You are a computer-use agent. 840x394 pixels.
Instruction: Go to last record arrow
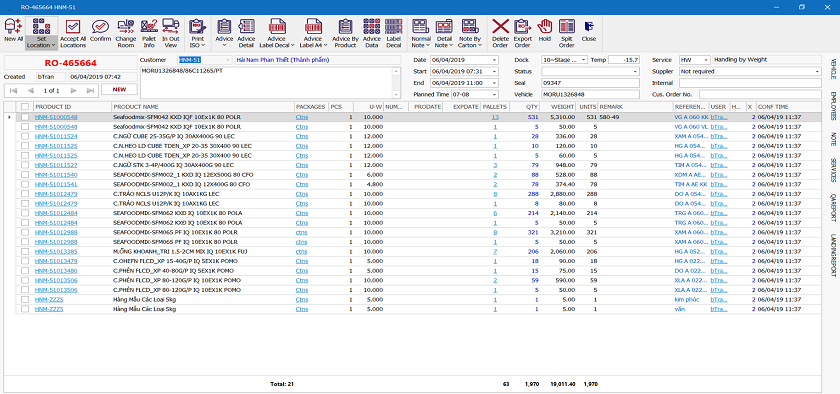pyautogui.click(x=91, y=90)
